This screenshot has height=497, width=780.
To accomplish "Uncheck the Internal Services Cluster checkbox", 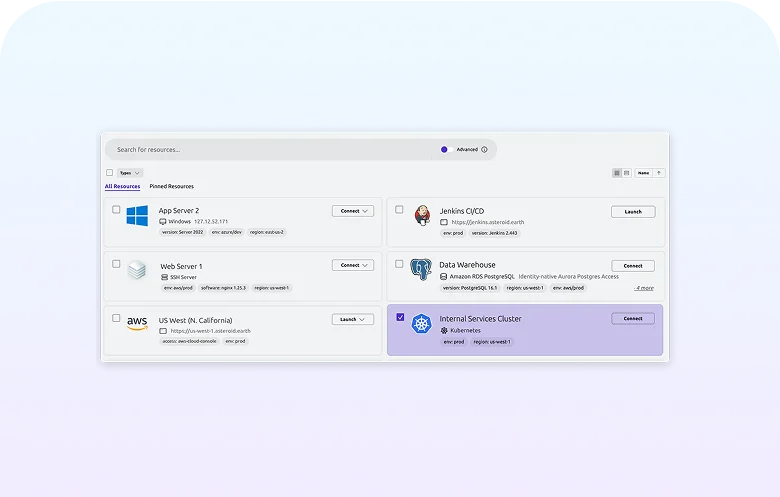I will point(400,317).
